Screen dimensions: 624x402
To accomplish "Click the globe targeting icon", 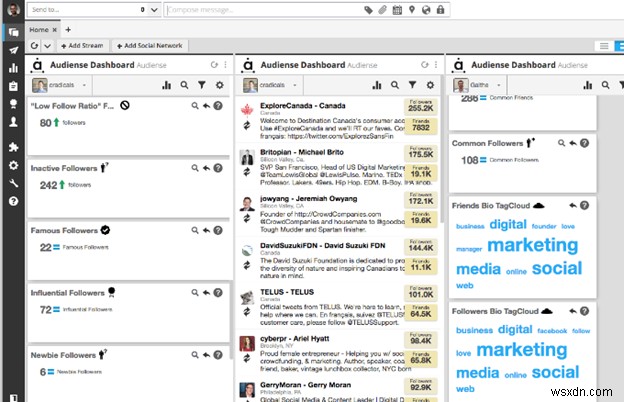I will [426, 10].
